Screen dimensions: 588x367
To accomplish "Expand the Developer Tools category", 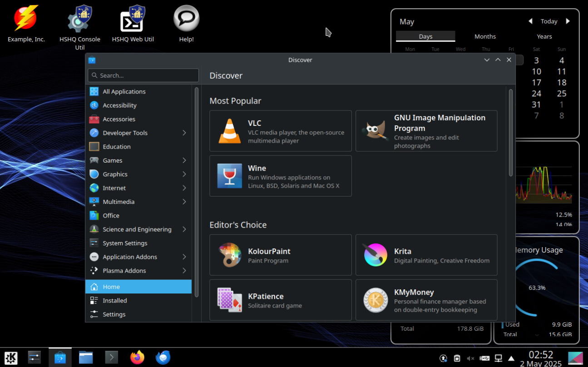I will pos(184,133).
